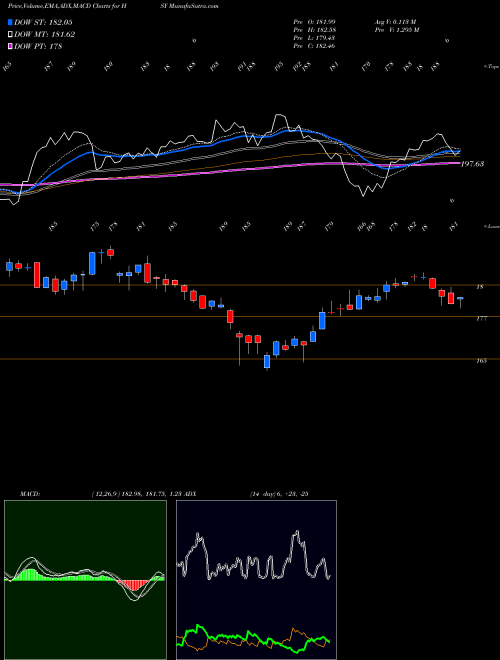Click the 197.63 EMA value label
This screenshot has height=660, width=500.
coord(472,164)
